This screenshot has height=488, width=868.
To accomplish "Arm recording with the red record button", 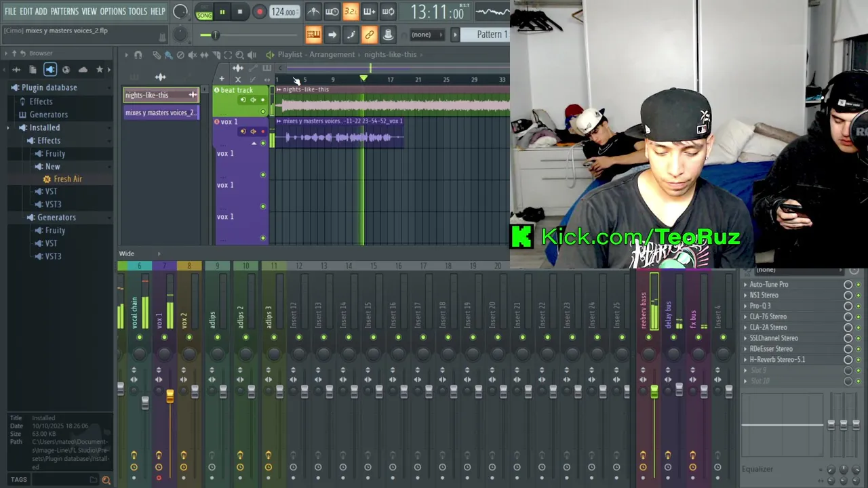I will 259,12.
